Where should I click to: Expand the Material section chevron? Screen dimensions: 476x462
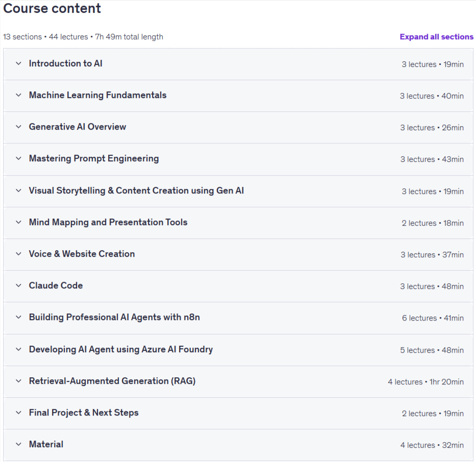(18, 444)
